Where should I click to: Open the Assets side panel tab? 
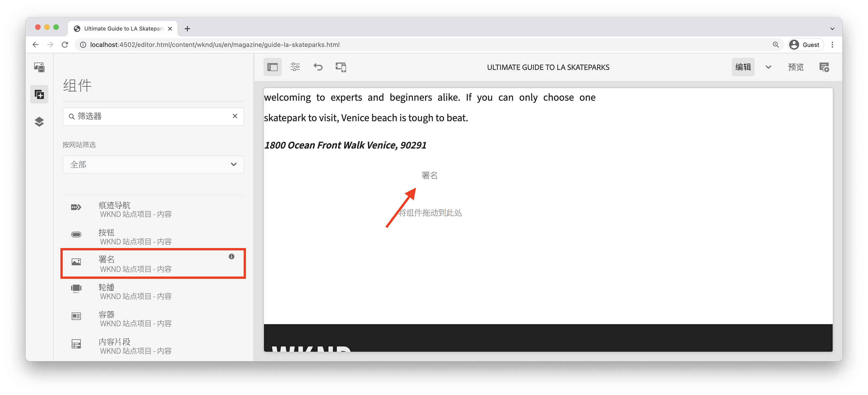click(x=39, y=67)
